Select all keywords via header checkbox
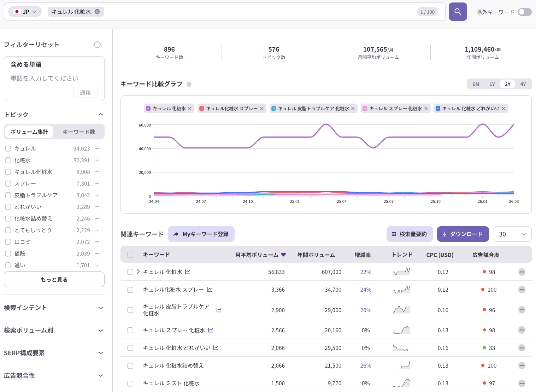This screenshot has height=392, width=536. pos(130,254)
